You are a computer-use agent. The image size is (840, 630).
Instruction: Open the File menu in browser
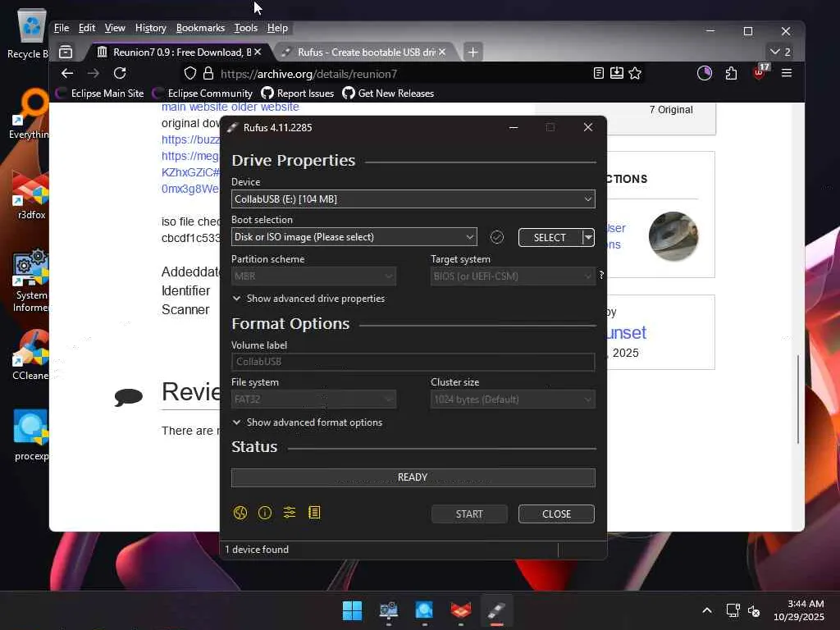point(62,28)
